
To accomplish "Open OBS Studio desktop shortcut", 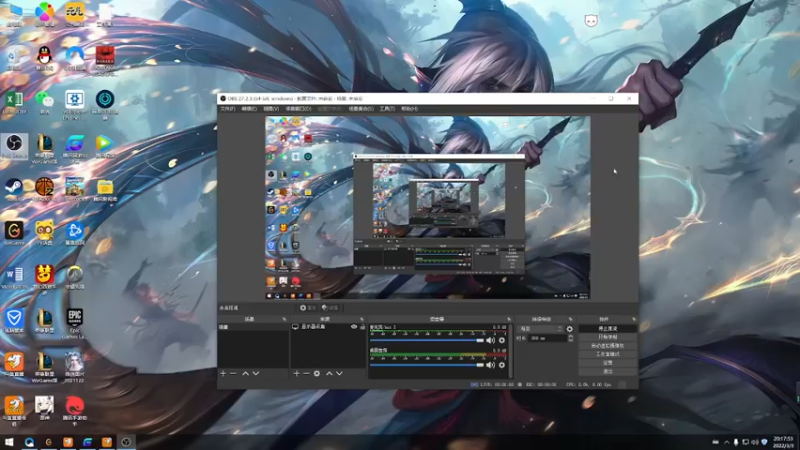I will (x=14, y=145).
